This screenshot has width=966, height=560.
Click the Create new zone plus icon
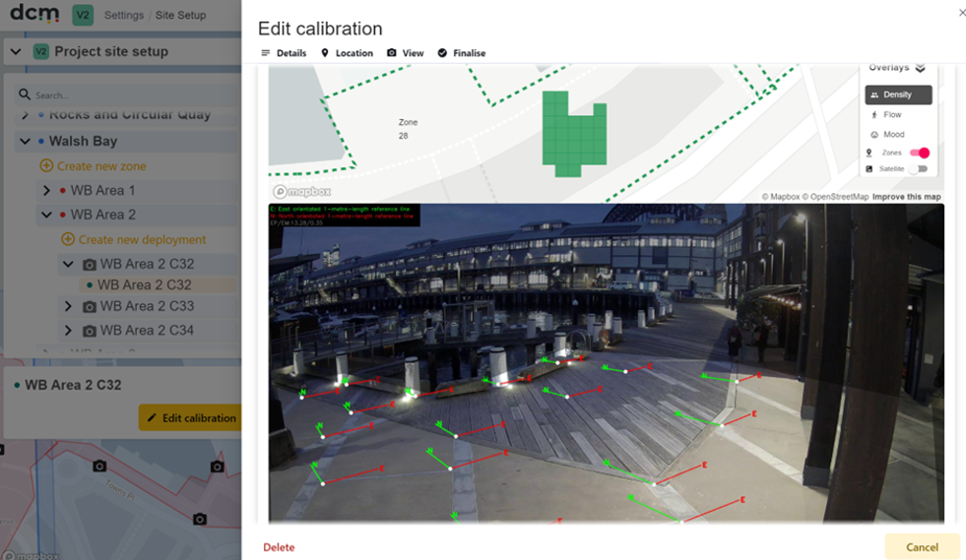coord(46,165)
